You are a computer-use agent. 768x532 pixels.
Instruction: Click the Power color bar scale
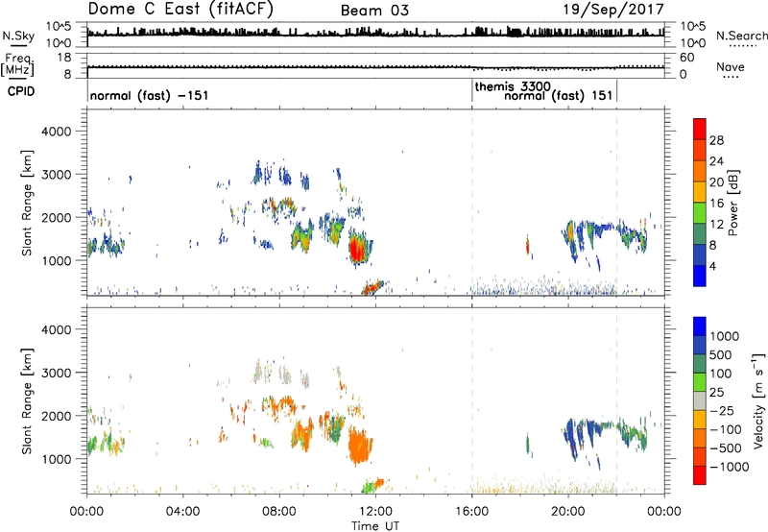click(700, 203)
